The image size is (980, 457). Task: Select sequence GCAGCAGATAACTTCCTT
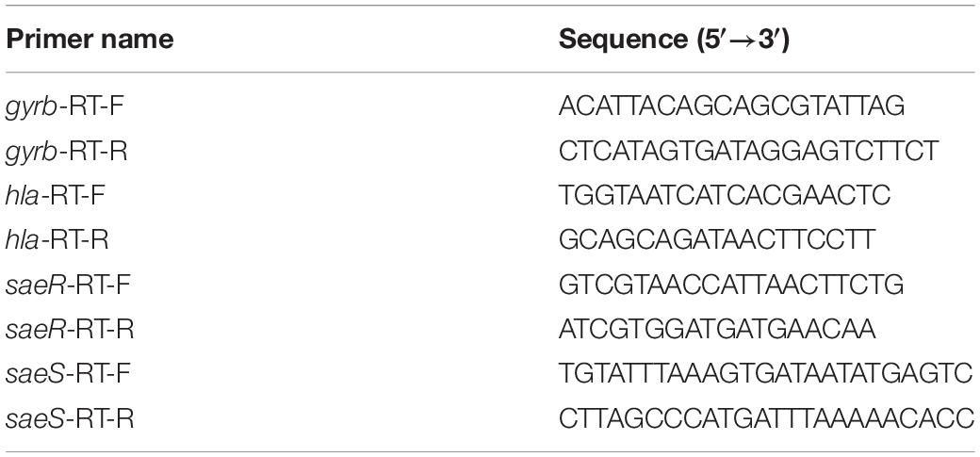[717, 240]
